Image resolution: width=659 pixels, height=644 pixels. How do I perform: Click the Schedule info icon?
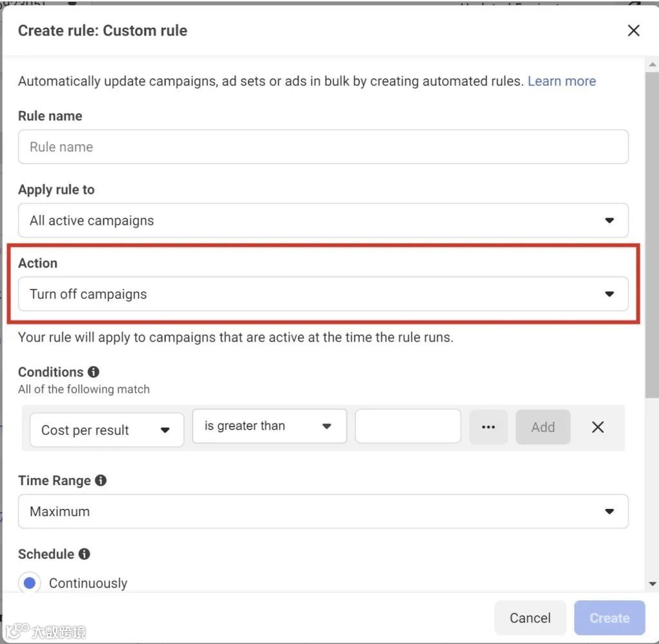84,554
